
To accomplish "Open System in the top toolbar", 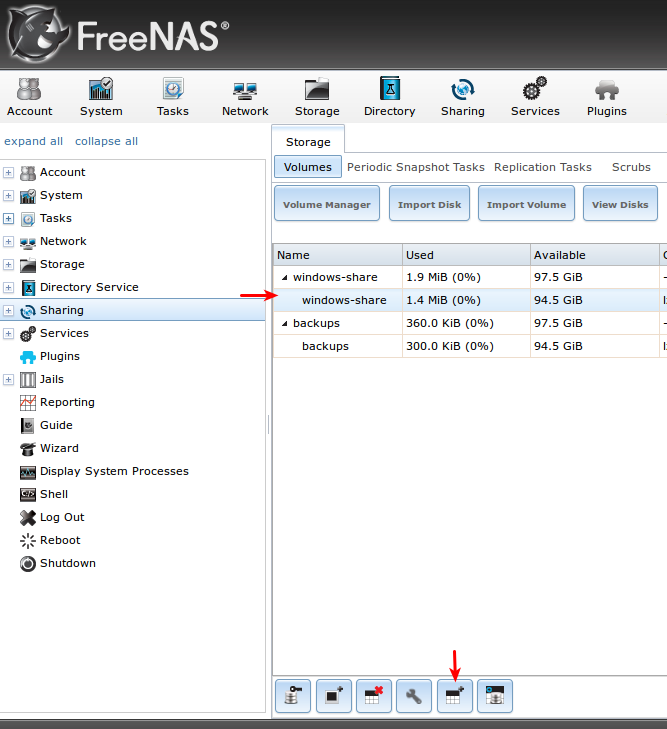I will 101,97.
